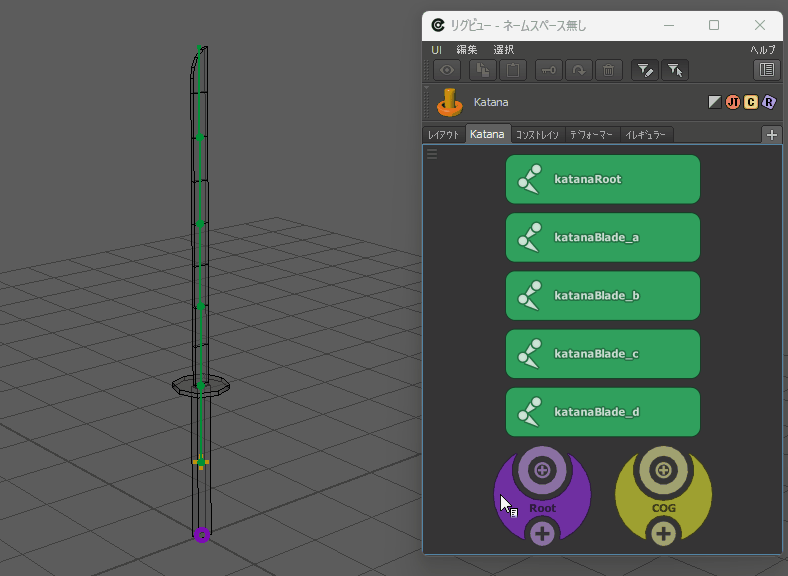788x576 pixels.
Task: Click the circular arrow reset icon
Action: (578, 70)
